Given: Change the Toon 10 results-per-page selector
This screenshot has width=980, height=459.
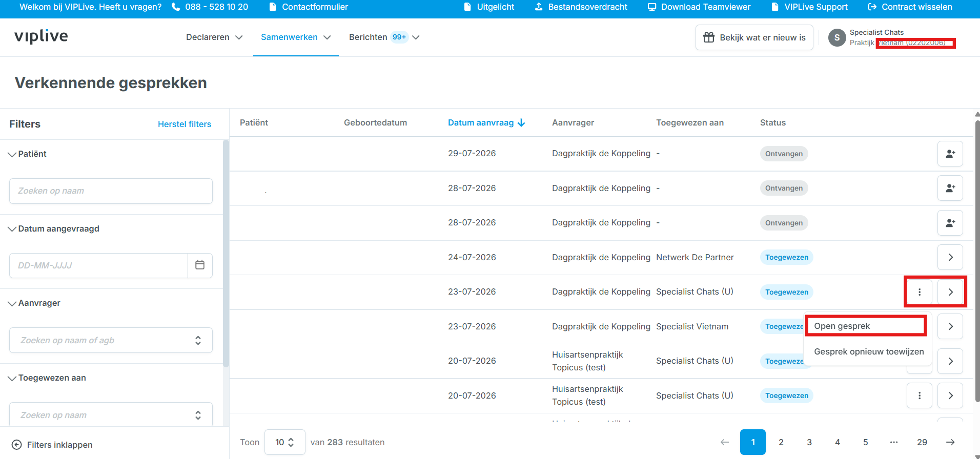Looking at the screenshot, I should pos(284,442).
